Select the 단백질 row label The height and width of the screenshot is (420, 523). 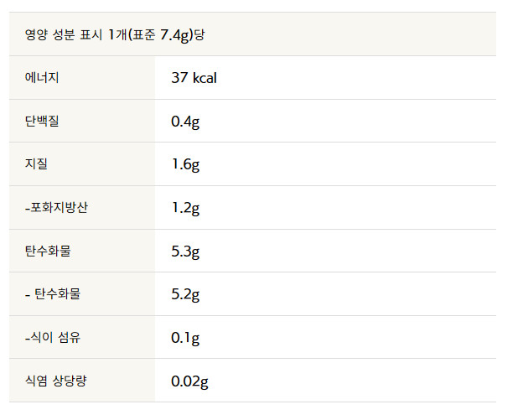tap(42, 122)
